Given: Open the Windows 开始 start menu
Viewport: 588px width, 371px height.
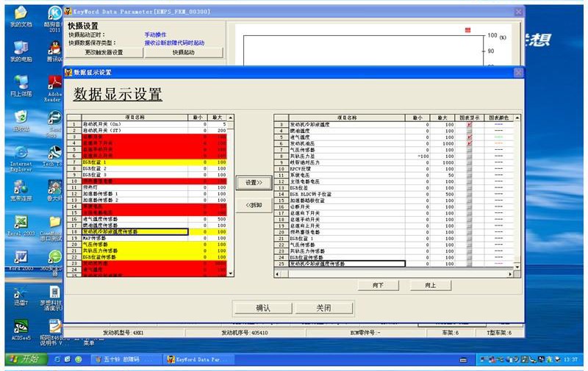Looking at the screenshot, I should tap(24, 359).
